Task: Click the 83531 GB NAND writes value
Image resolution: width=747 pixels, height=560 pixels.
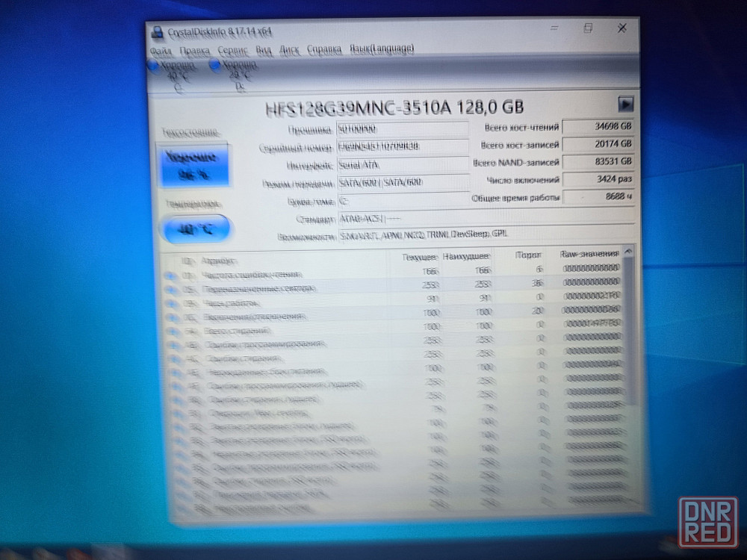Action: 598,162
